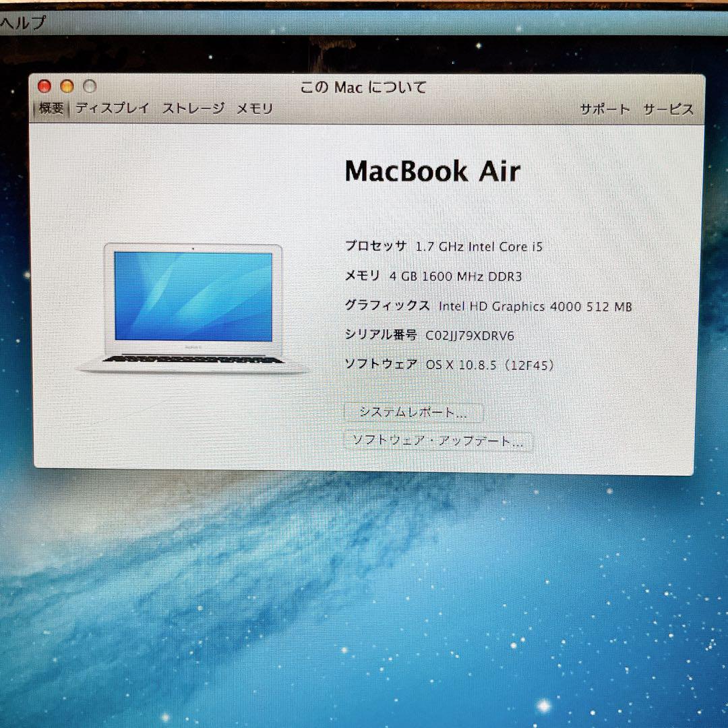Click the serial number C02JJ79XDRV6

[470, 336]
